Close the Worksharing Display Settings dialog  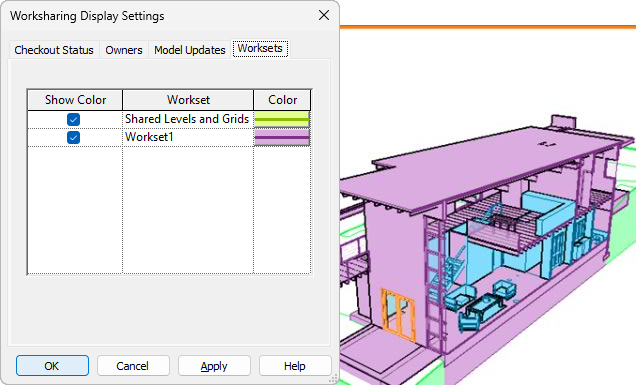click(x=324, y=15)
